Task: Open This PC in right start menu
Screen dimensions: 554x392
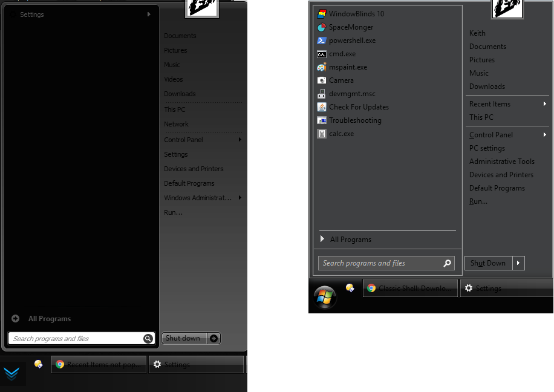Action: click(x=481, y=117)
